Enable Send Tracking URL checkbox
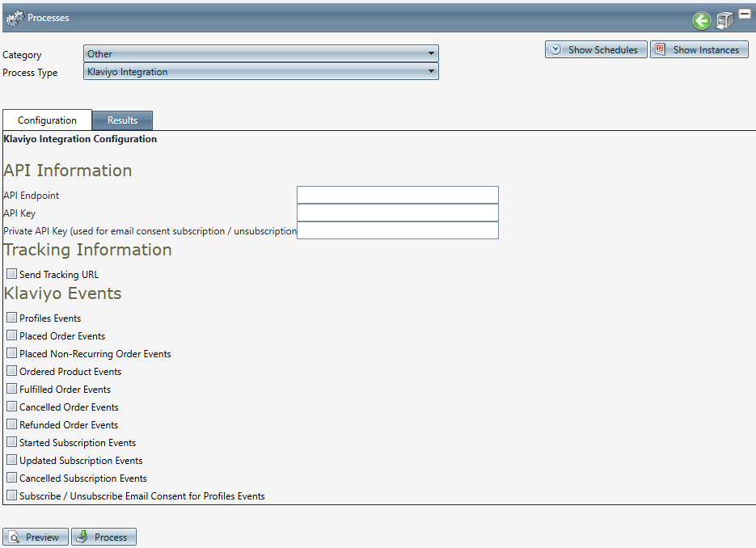 click(11, 274)
